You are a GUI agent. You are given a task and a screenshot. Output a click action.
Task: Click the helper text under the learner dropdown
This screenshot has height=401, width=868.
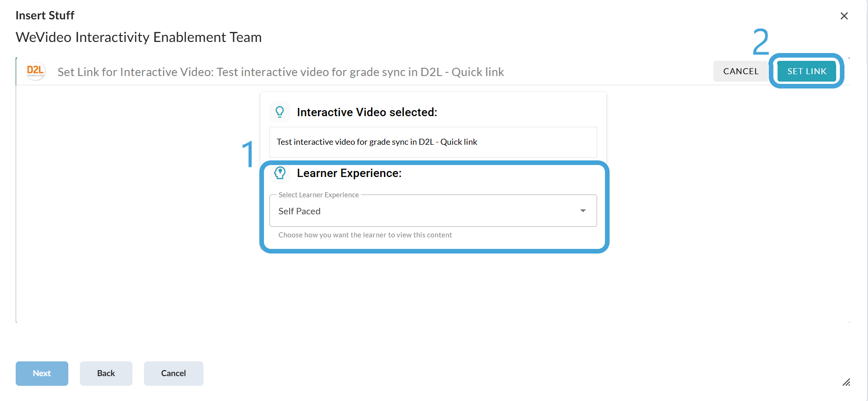pos(365,235)
